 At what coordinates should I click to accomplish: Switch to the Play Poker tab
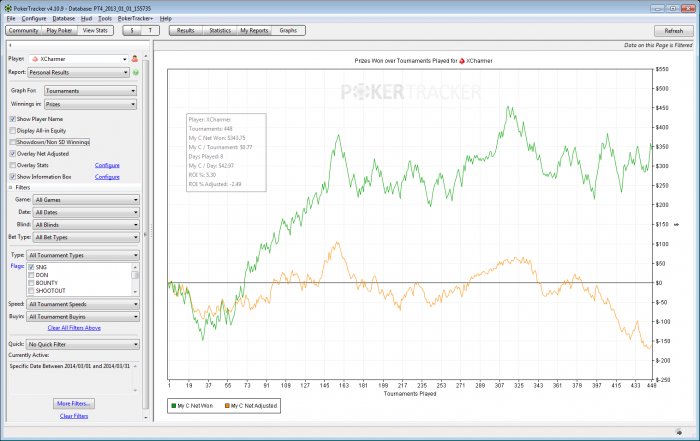pos(59,31)
